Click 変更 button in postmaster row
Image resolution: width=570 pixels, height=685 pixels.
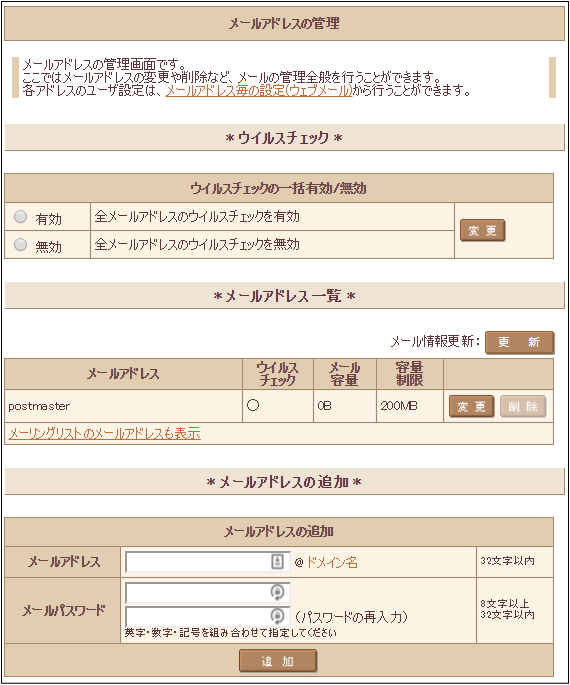pyautogui.click(x=471, y=406)
